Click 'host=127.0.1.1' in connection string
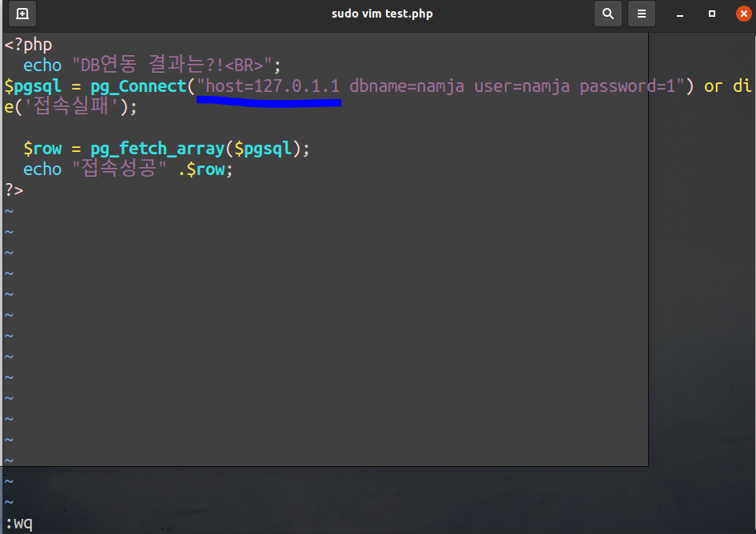Screen dimensions: 756x534 tap(273, 86)
